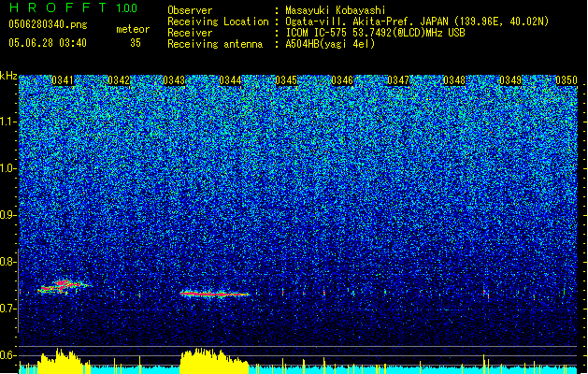Click the 'Receiving antenna' label

(x=215, y=44)
